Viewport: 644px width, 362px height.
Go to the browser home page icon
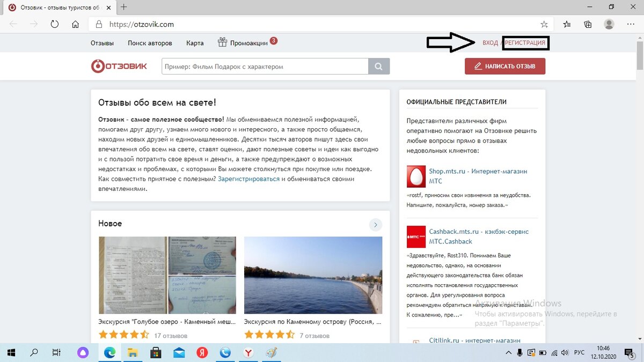pyautogui.click(x=76, y=24)
